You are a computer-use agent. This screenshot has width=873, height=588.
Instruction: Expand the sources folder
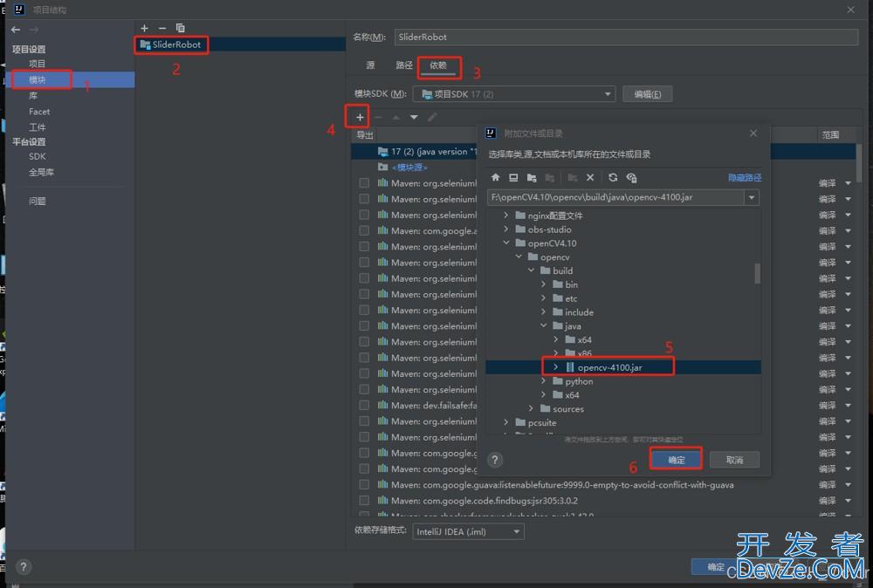click(531, 408)
